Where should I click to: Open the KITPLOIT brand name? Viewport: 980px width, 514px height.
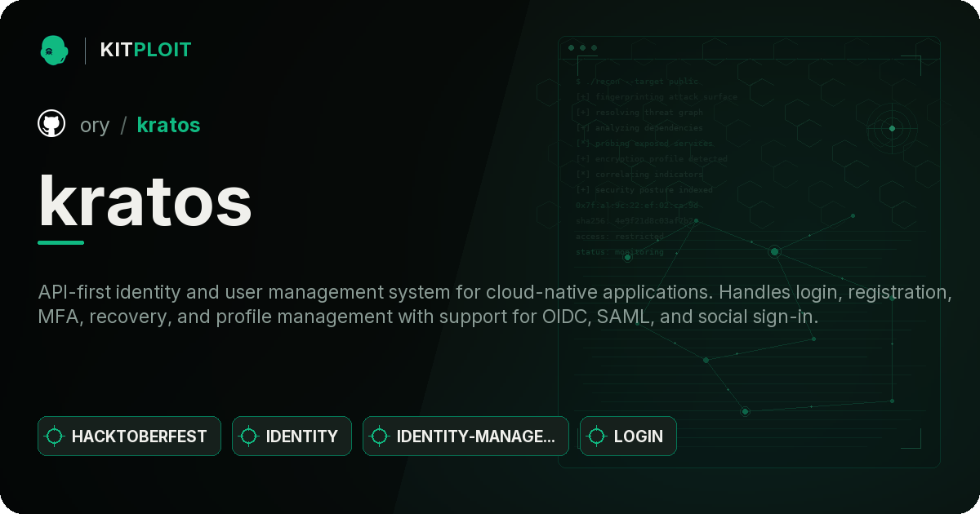click(145, 50)
